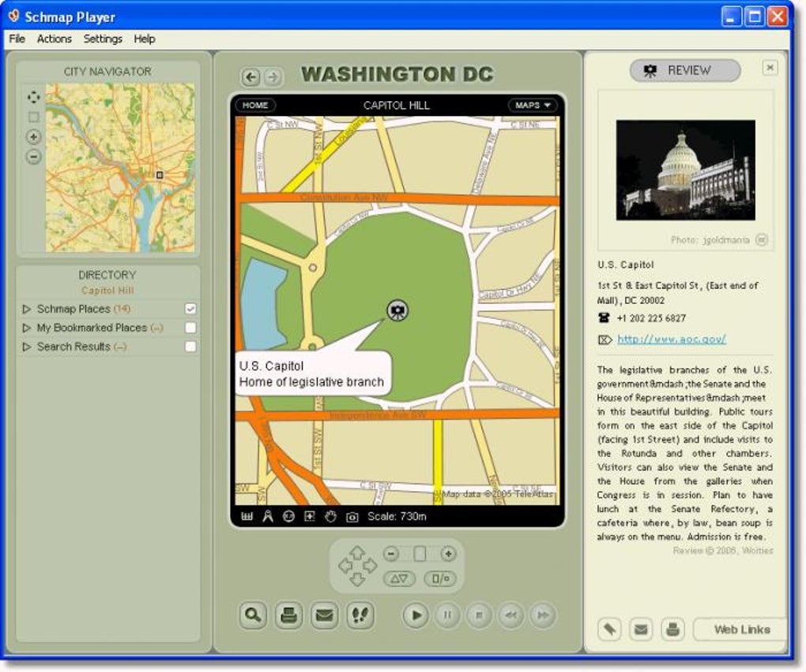806x672 pixels.
Task: Click the pause playback button
Action: tap(448, 615)
